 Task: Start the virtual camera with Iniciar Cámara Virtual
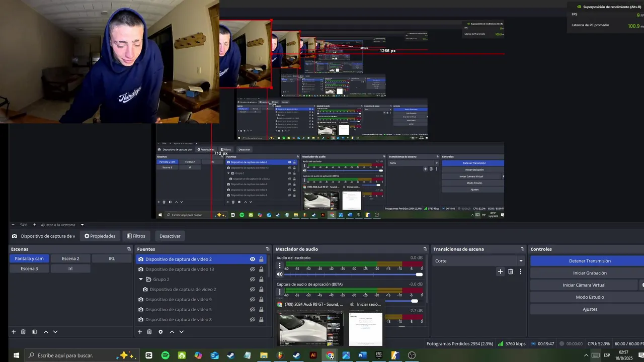point(584,285)
